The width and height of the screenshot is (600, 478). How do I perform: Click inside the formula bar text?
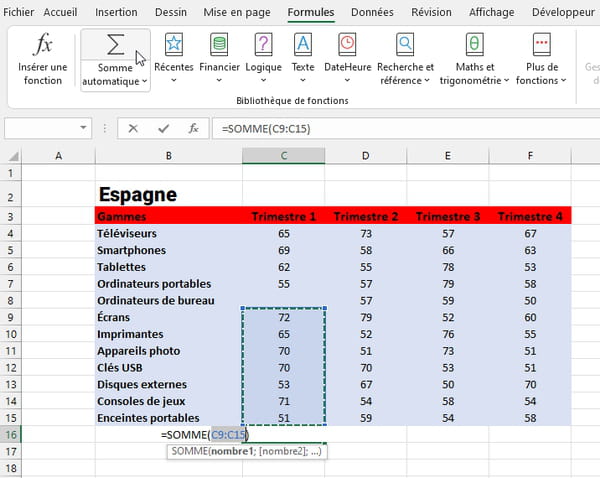click(x=266, y=129)
